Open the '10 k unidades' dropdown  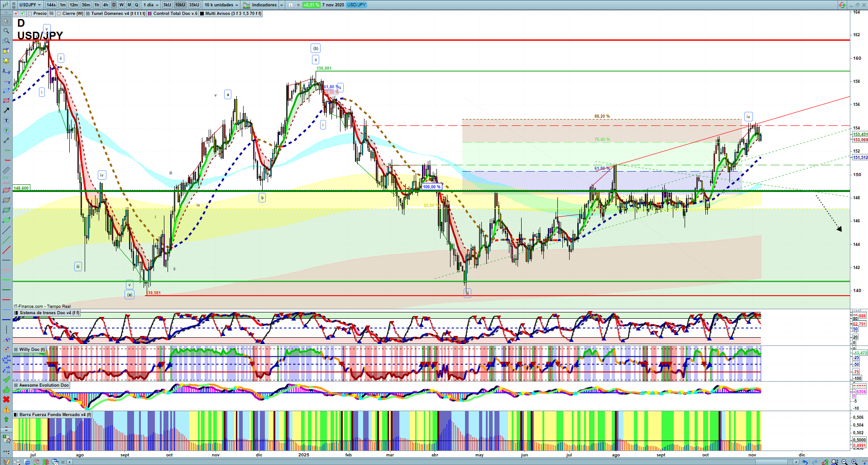click(221, 5)
